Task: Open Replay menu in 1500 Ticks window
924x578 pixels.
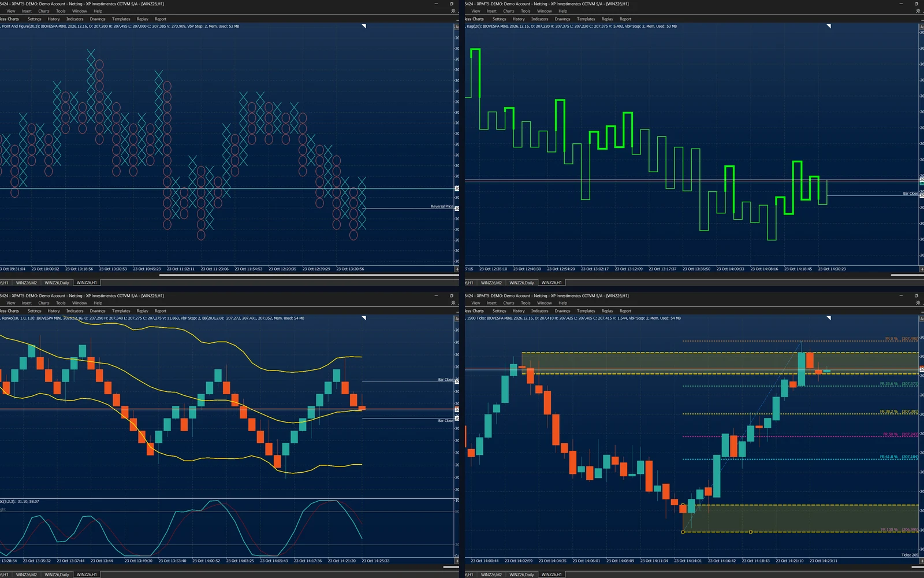Action: 608,311
